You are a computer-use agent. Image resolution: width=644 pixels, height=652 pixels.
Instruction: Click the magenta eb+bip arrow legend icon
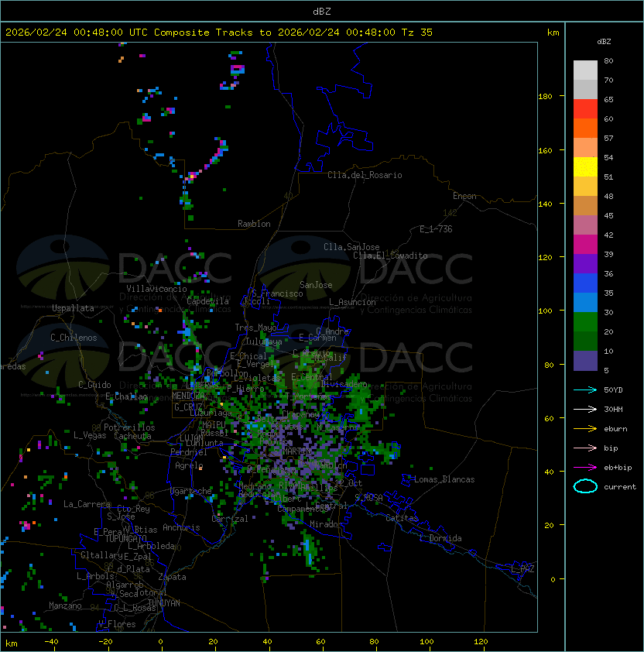pyautogui.click(x=585, y=468)
